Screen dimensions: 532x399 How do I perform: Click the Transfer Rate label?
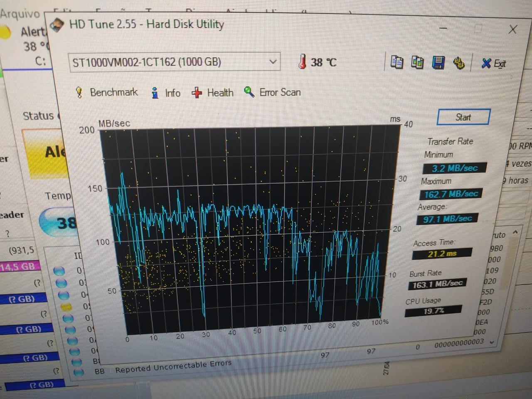[x=450, y=141]
